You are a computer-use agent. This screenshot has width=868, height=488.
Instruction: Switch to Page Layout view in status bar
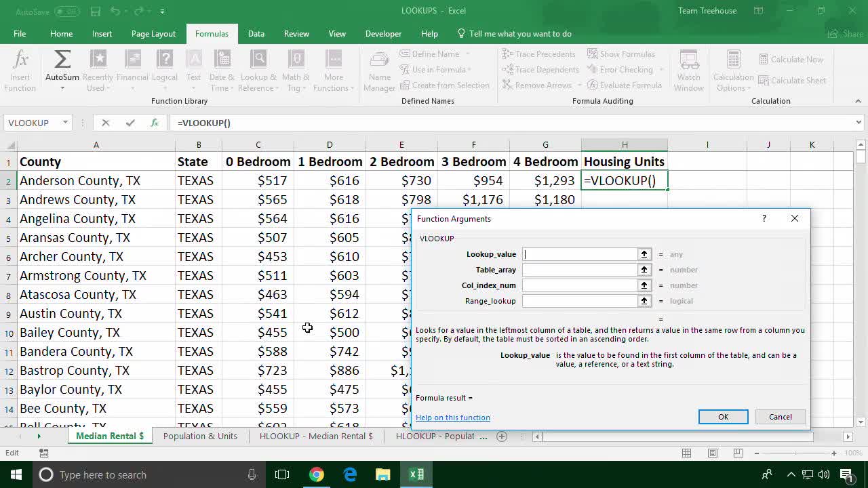[713, 453]
